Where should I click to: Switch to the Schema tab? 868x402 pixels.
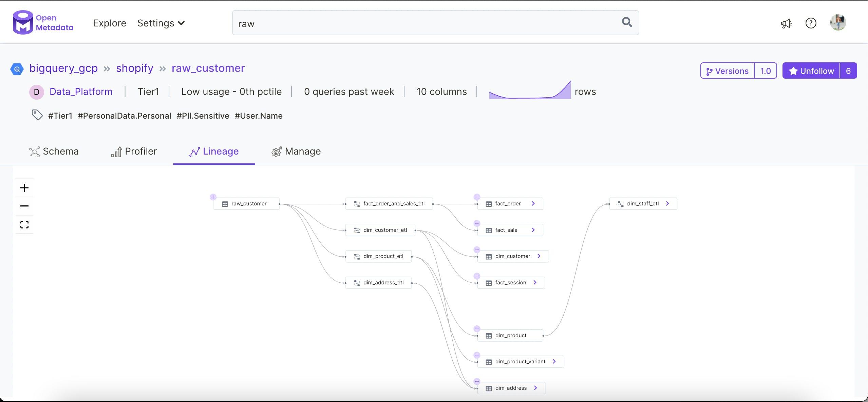coord(54,152)
